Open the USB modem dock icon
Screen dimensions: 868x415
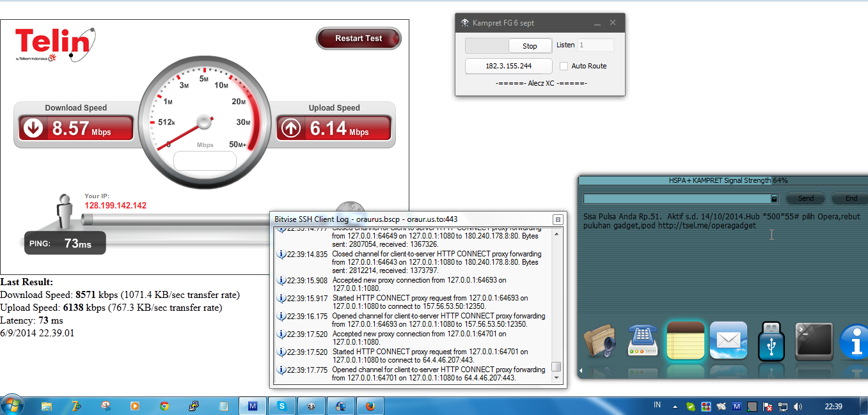coord(771,340)
